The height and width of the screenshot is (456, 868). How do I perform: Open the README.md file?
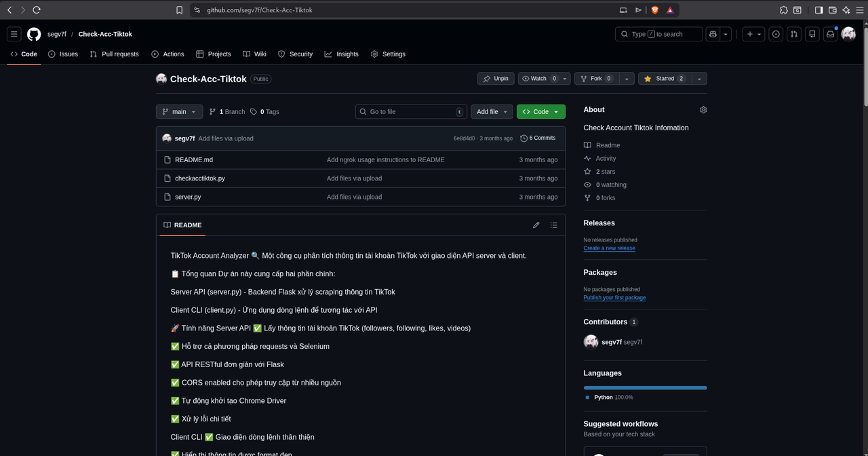(x=194, y=160)
